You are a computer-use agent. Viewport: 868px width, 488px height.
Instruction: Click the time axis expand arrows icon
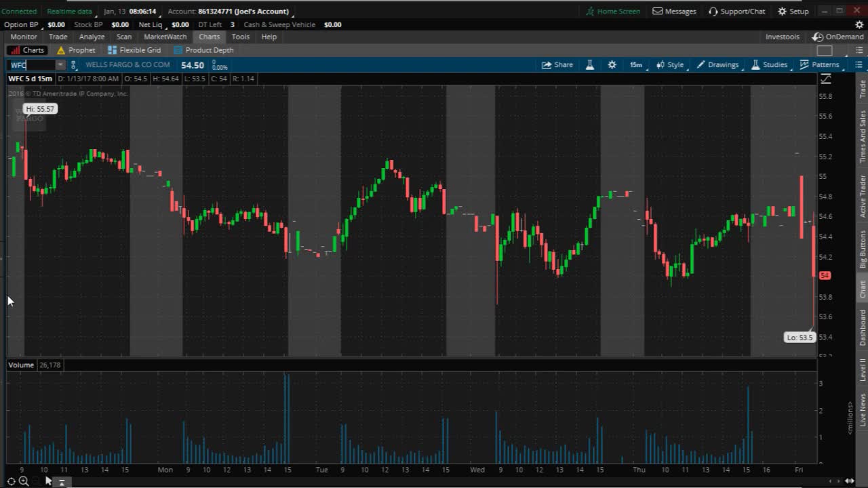pyautogui.click(x=850, y=481)
